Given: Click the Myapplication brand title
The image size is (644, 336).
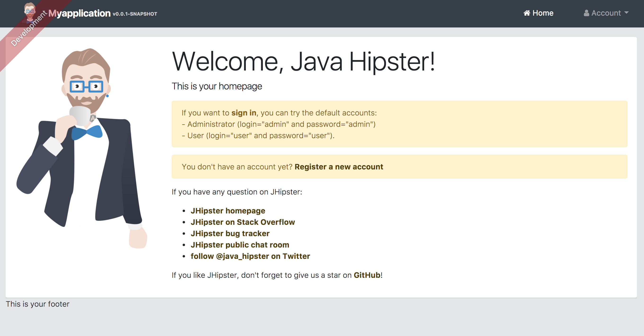Looking at the screenshot, I should [79, 13].
